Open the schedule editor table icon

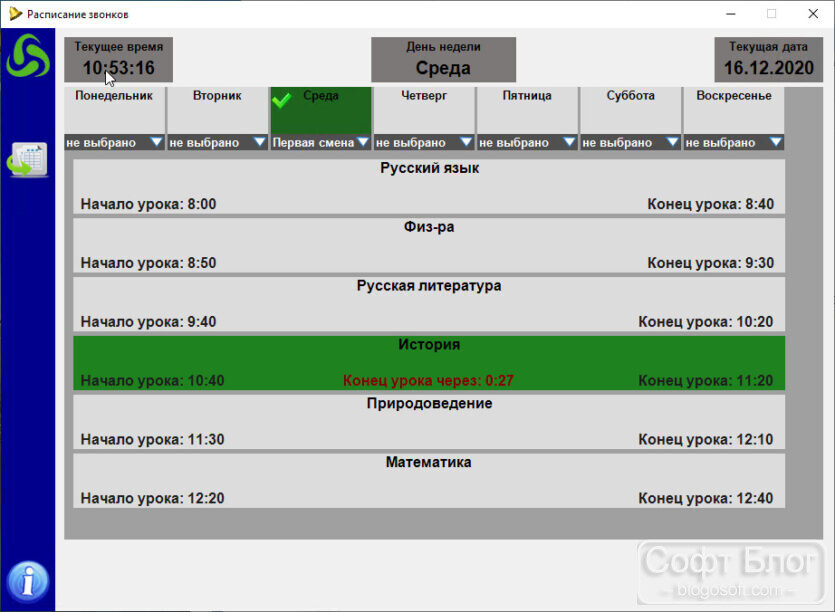click(x=27, y=160)
